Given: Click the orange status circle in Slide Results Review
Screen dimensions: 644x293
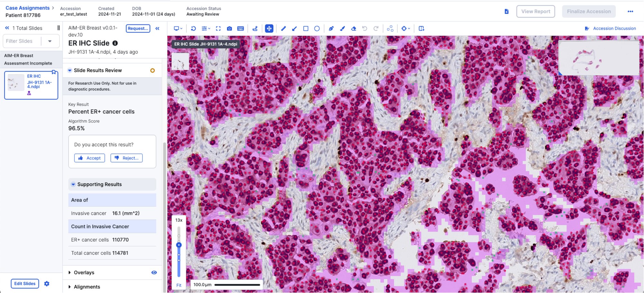Looking at the screenshot, I should tap(152, 70).
